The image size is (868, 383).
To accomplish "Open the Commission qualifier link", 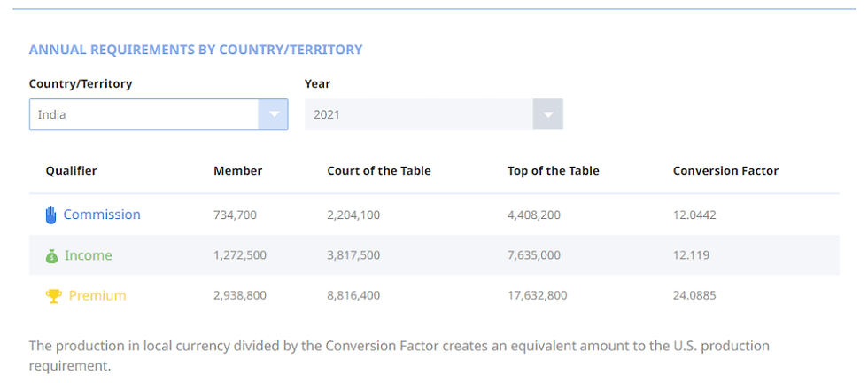I will point(102,215).
